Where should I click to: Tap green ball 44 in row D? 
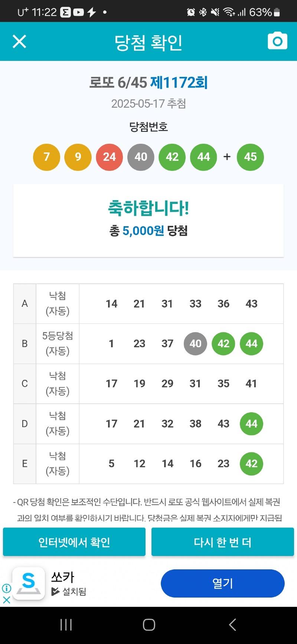click(x=251, y=424)
